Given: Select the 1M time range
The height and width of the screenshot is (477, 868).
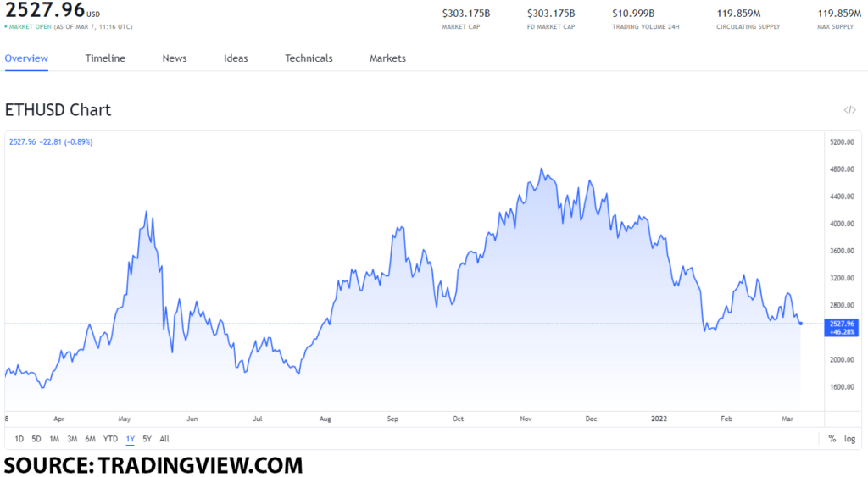Looking at the screenshot, I should pyautogui.click(x=54, y=439).
